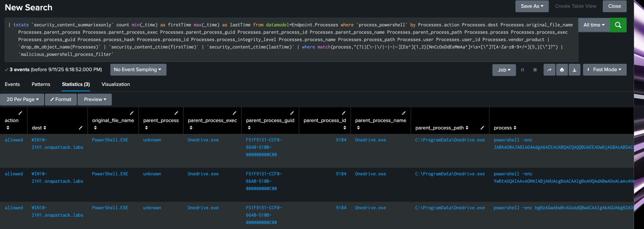Export results with the download icon

[574, 70]
